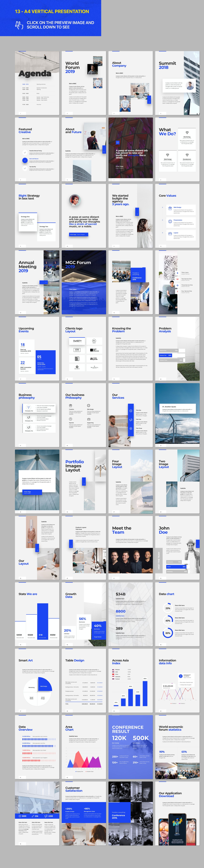The image size is (204, 868).
Task: Click the 20% ring in Data chart slide
Action: click(x=168, y=608)
